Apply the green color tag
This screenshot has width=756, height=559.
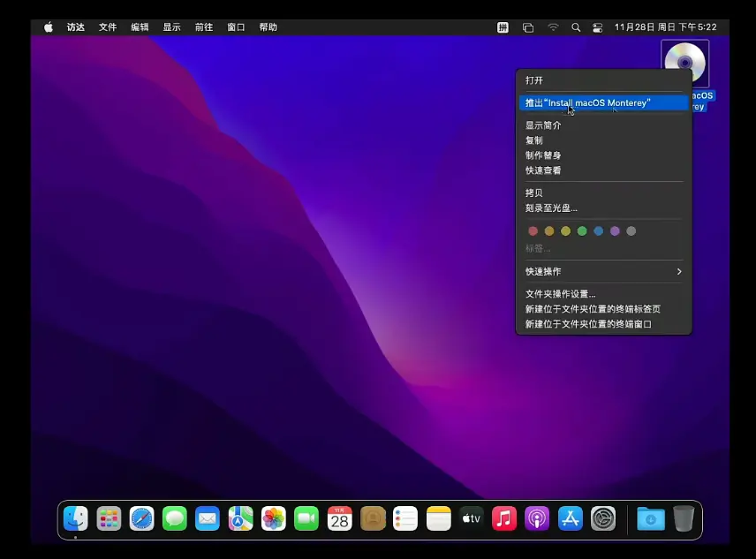[582, 231]
